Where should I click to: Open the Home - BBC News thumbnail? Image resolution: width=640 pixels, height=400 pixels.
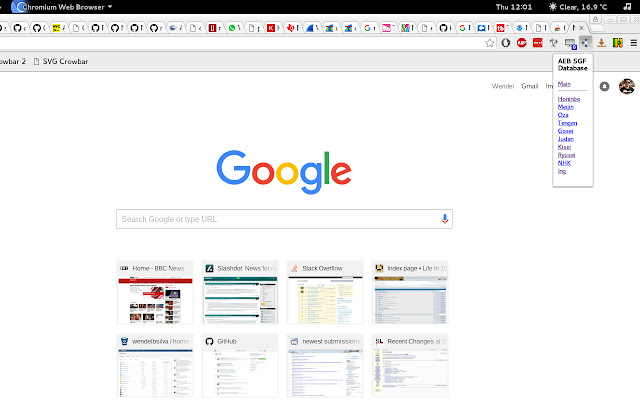click(x=155, y=292)
